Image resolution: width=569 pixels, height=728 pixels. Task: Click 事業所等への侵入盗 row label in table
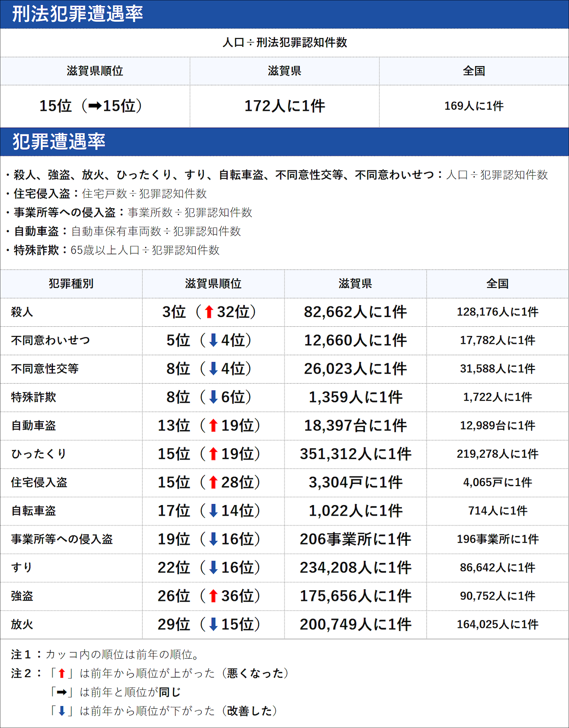point(62,539)
